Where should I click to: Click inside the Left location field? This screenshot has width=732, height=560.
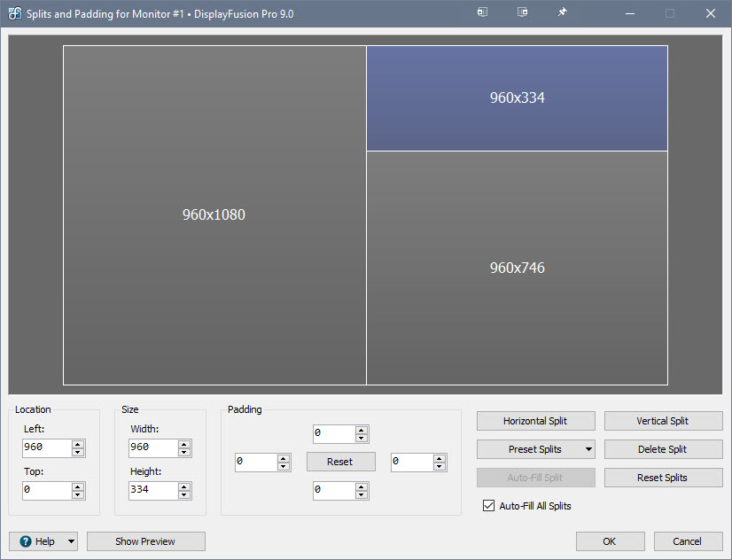44,448
